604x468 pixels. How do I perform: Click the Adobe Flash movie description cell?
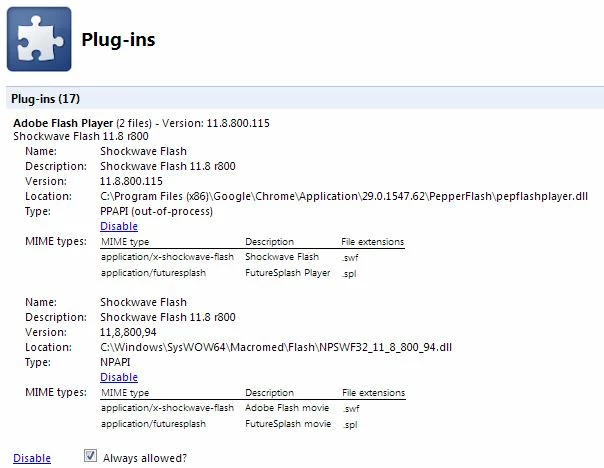[287, 408]
